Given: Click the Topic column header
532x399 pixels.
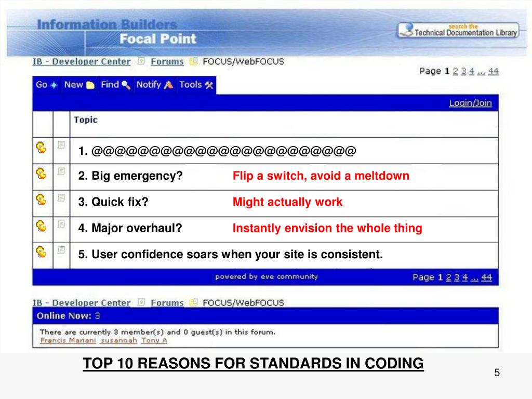Looking at the screenshot, I should (86, 120).
